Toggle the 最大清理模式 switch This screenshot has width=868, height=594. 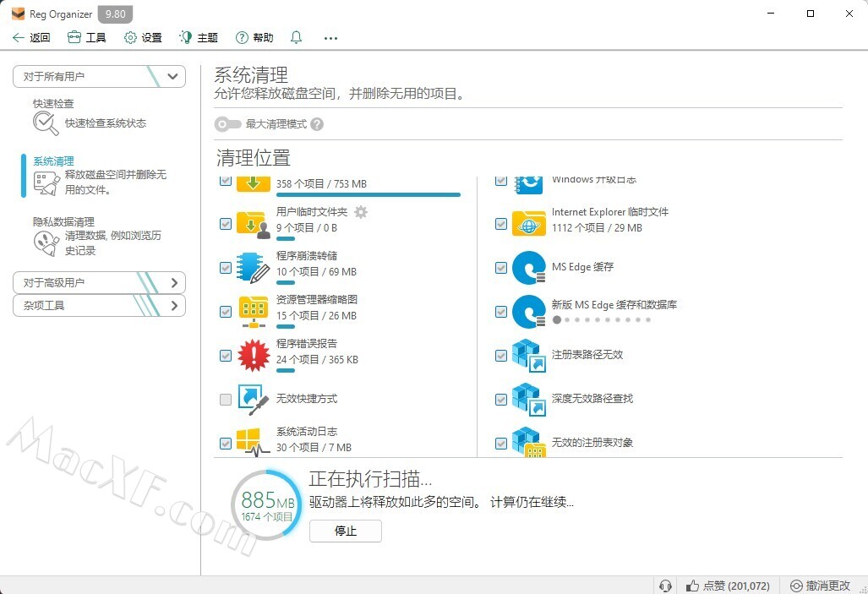pos(227,124)
